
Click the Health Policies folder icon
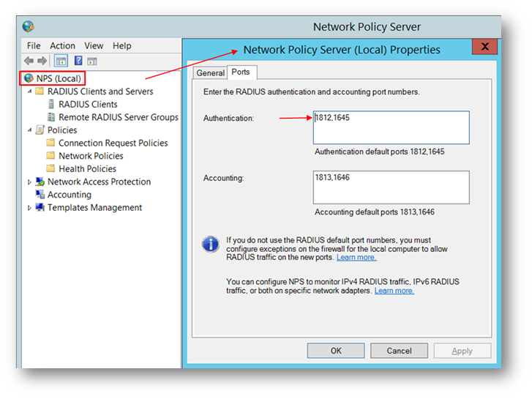click(x=50, y=168)
